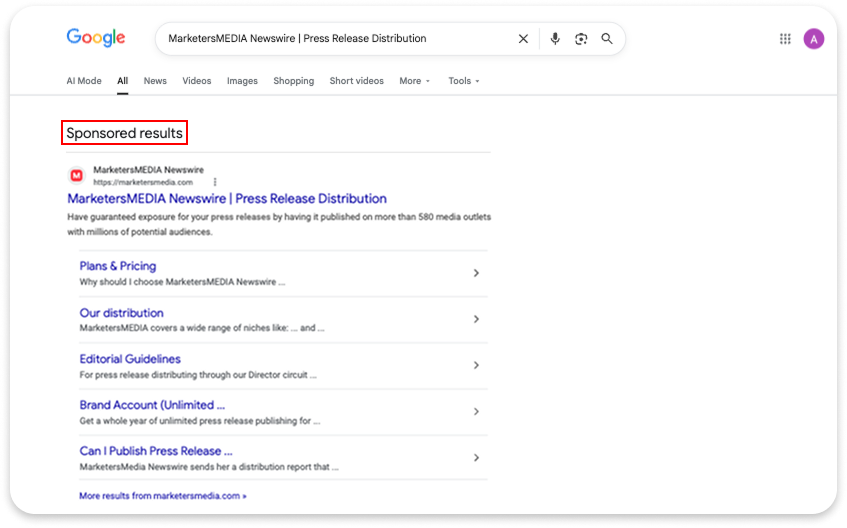Click the chevron on Can I Publish row
The height and width of the screenshot is (528, 847).
[x=476, y=458]
